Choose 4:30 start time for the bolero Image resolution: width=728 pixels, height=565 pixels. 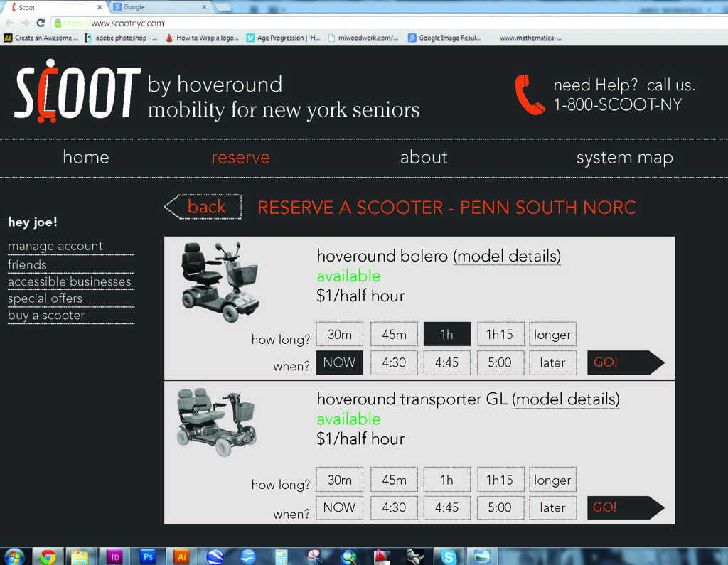[x=394, y=362]
